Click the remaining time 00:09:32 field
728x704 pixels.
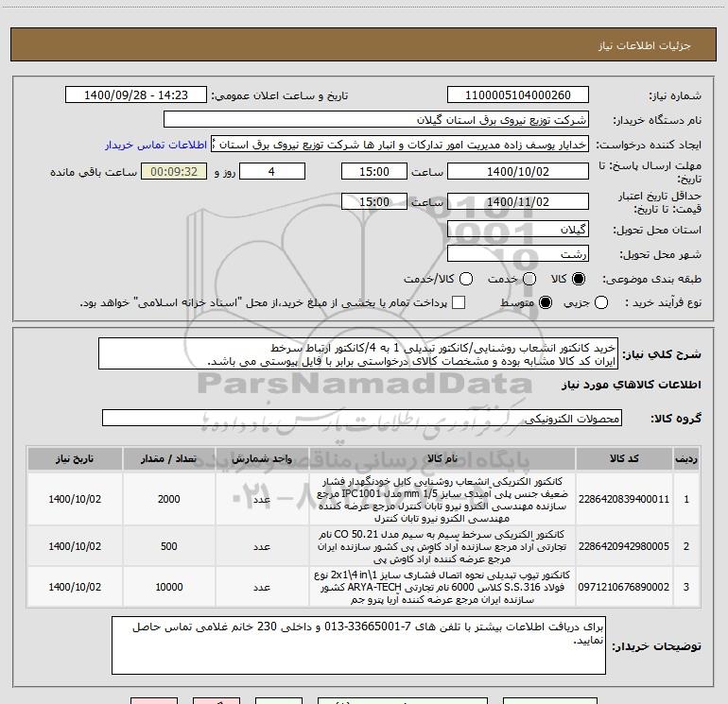pos(174,172)
